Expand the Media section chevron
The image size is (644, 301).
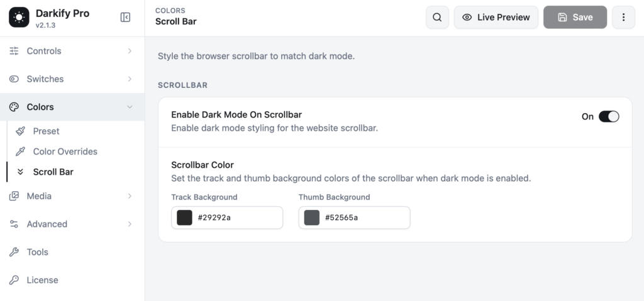pos(130,196)
